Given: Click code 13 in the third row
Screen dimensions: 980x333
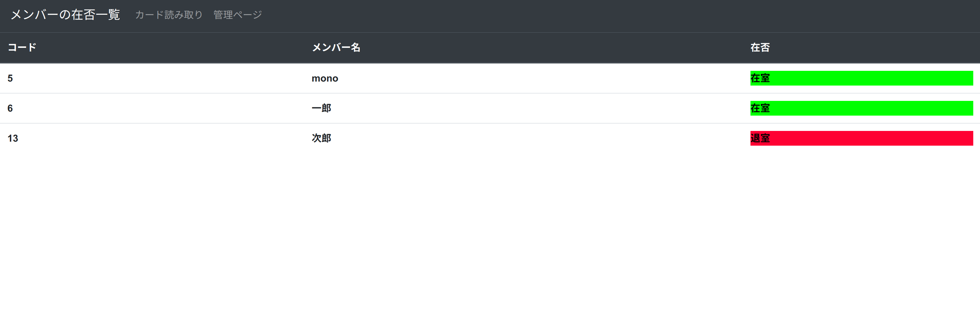Looking at the screenshot, I should (x=13, y=138).
